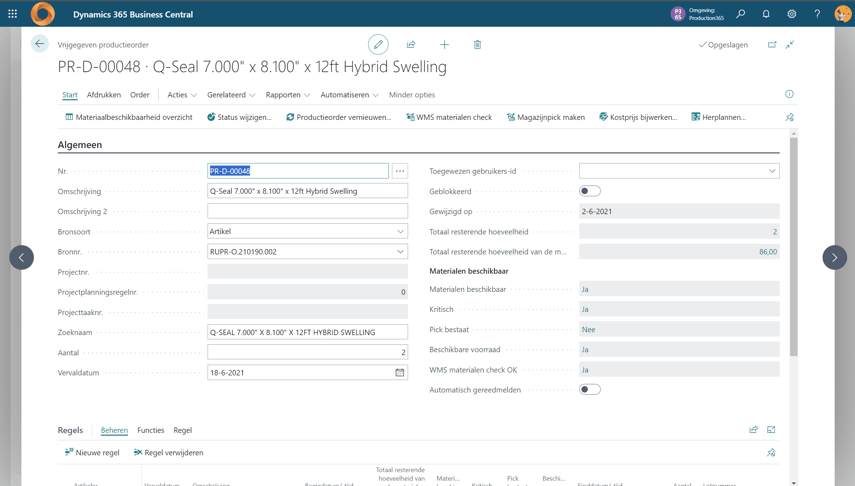Maximize the Regels section icon
This screenshot has height=486, width=855.
pos(771,430)
